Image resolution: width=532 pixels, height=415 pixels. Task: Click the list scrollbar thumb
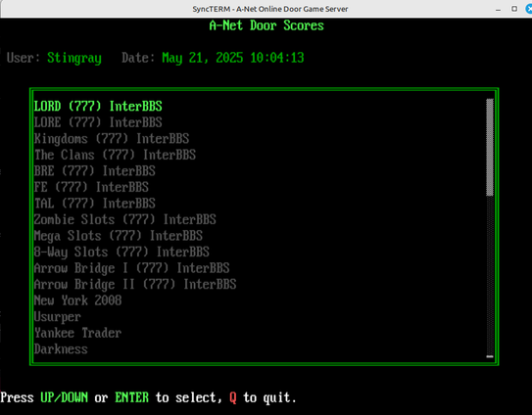tap(490, 147)
